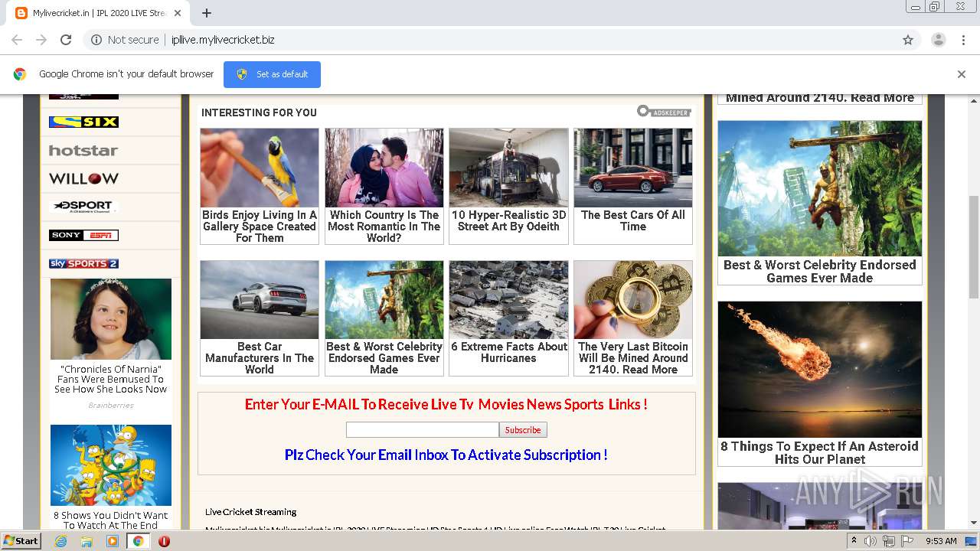Close the Mylivecricket.in browser tab

point(178,13)
